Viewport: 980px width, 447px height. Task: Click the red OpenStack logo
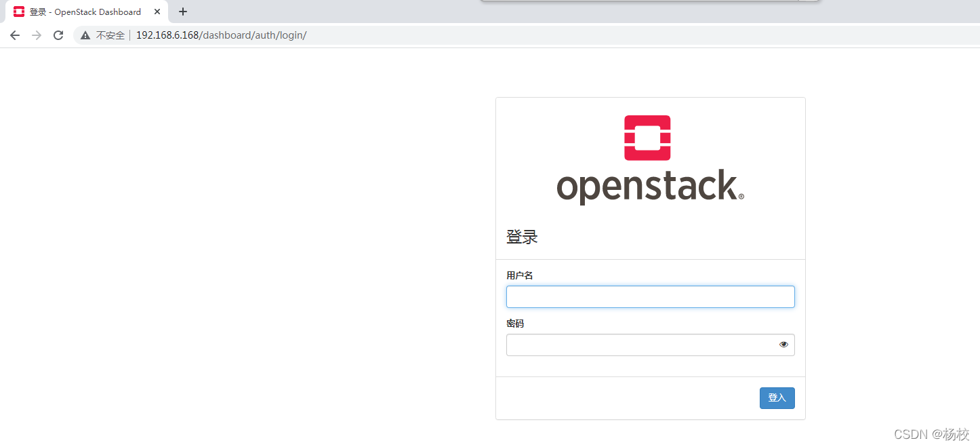[647, 138]
